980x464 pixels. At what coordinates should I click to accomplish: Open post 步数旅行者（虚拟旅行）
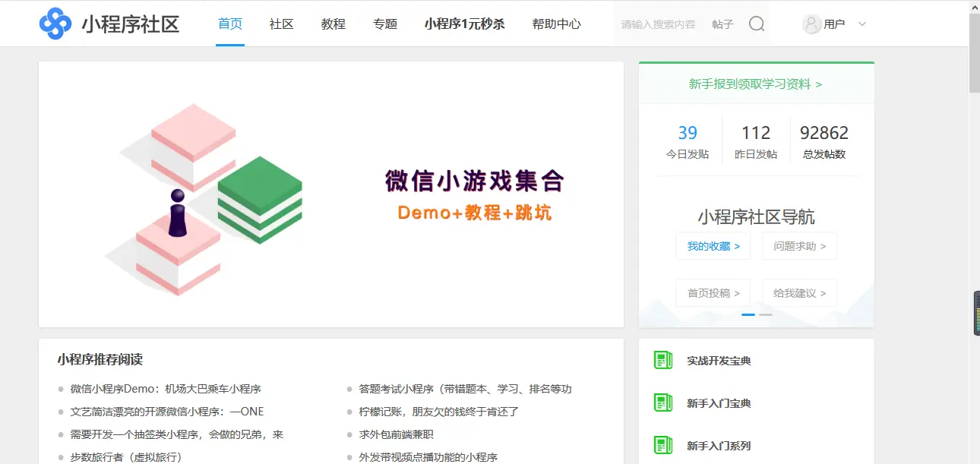click(126, 457)
